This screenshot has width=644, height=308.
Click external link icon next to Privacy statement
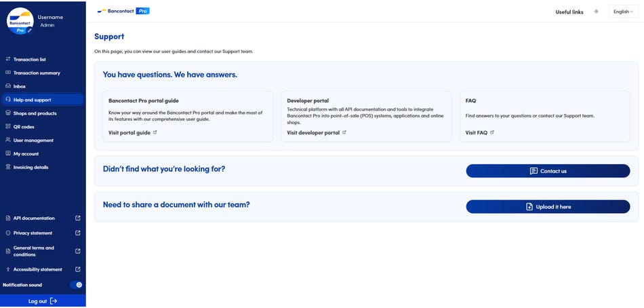click(x=77, y=233)
